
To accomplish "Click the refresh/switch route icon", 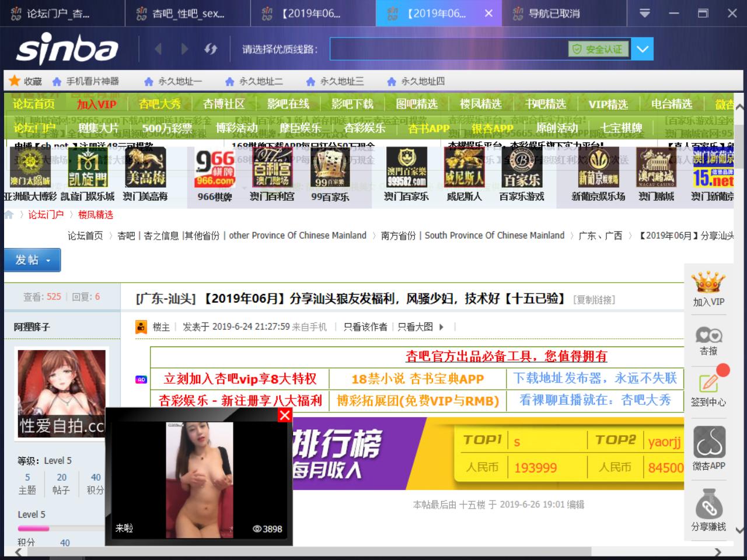I will click(211, 49).
